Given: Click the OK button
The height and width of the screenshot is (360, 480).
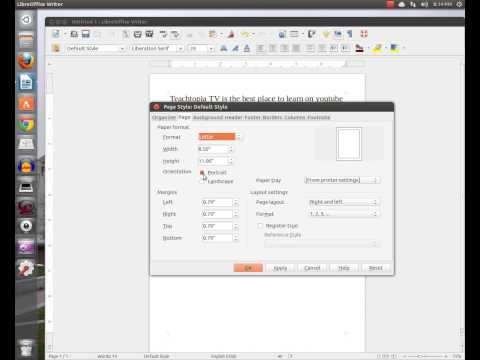Looking at the screenshot, I should click(x=248, y=268).
